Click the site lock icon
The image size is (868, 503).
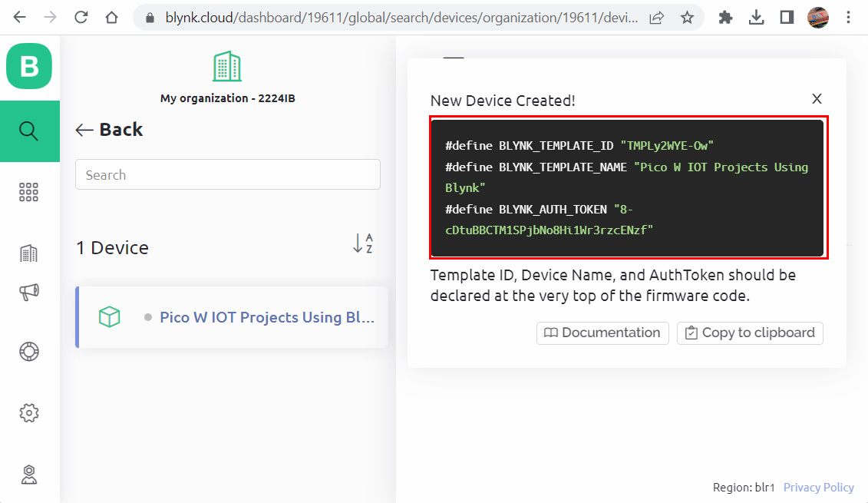(x=150, y=18)
